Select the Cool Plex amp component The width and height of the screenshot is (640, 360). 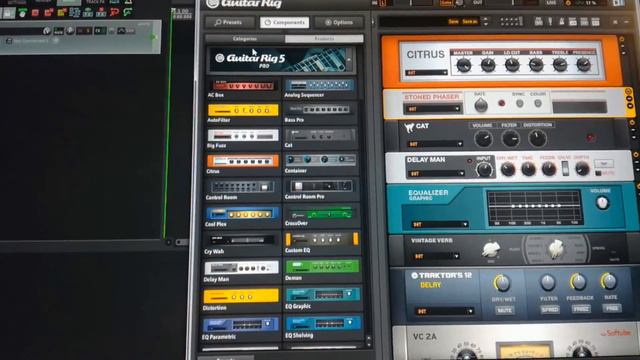tap(242, 217)
